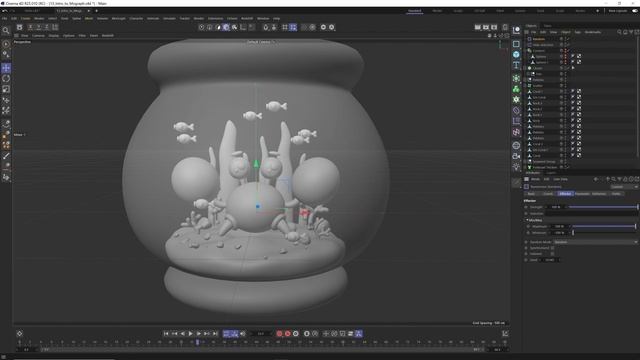The width and height of the screenshot is (640, 360).
Task: Open User Data menu in Attributes
Action: pyautogui.click(x=560, y=179)
